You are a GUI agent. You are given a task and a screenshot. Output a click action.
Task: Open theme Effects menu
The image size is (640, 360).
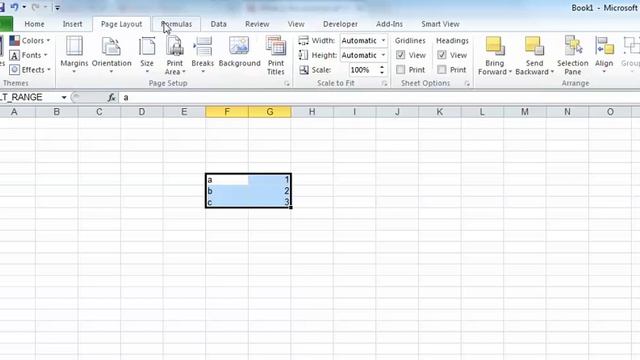pyautogui.click(x=30, y=70)
